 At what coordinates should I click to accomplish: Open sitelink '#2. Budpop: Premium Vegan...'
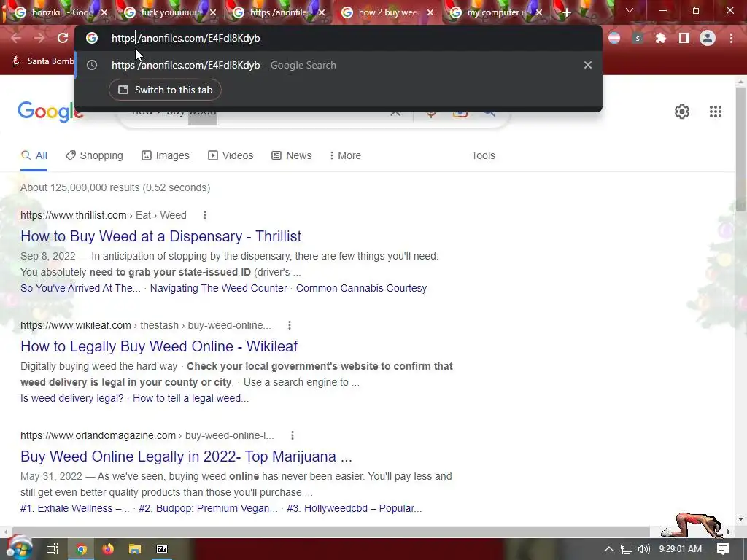[208, 508]
